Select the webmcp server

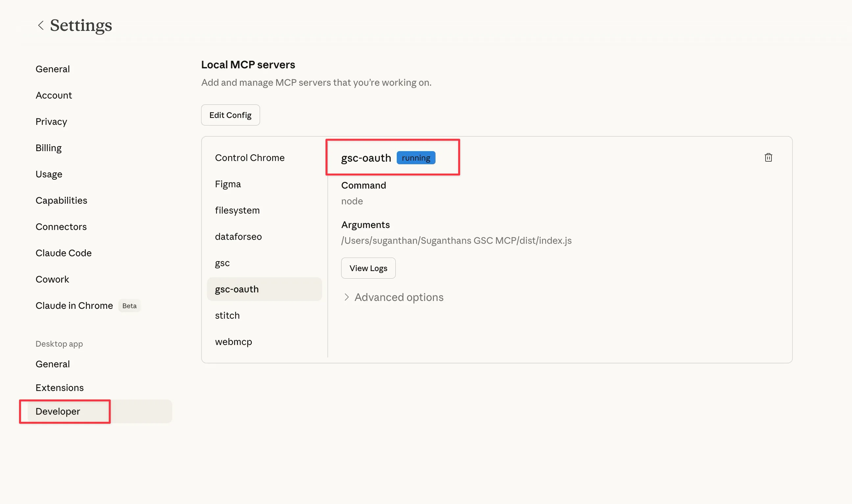point(233,342)
